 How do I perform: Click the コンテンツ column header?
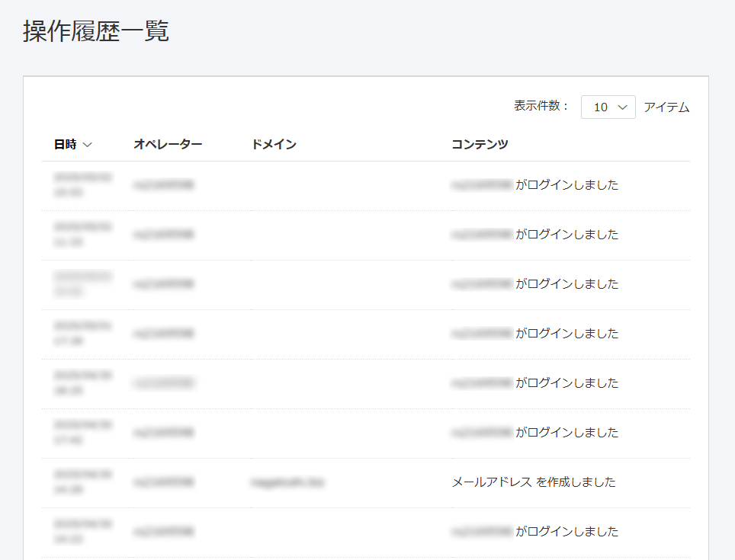480,144
